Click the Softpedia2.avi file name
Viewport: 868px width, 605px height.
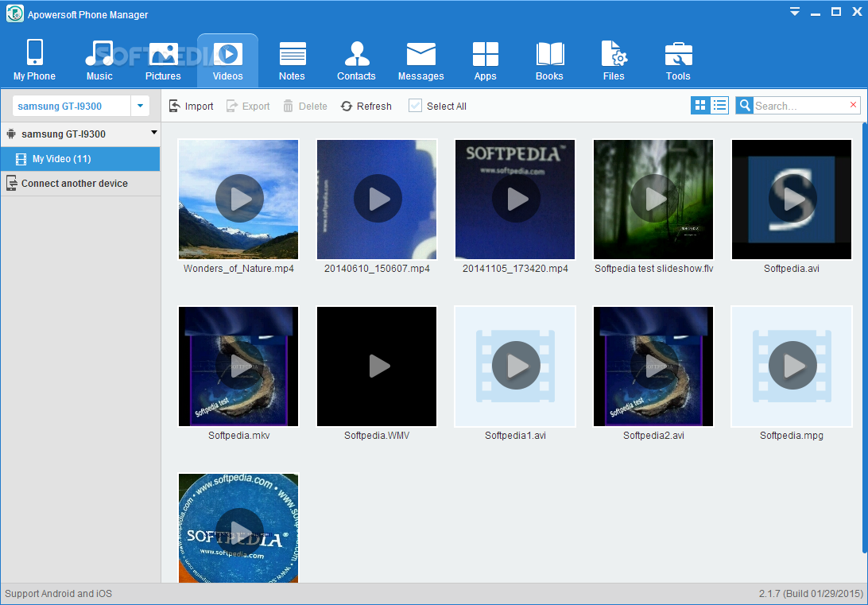click(x=653, y=436)
